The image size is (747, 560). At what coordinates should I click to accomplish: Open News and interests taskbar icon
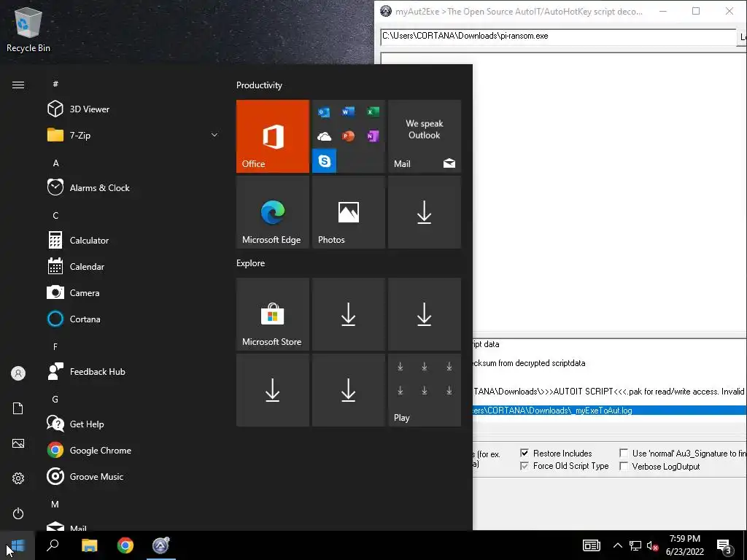click(x=591, y=545)
